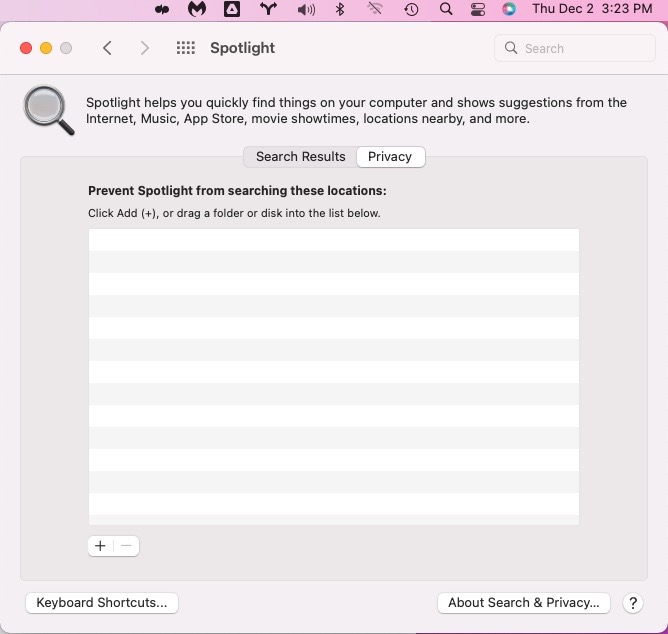Screen dimensions: 668x634
Task: Go forward to next preferences pane
Action: (x=145, y=48)
